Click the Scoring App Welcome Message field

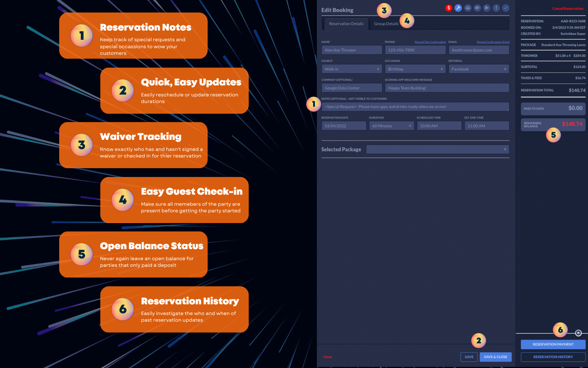(x=447, y=88)
